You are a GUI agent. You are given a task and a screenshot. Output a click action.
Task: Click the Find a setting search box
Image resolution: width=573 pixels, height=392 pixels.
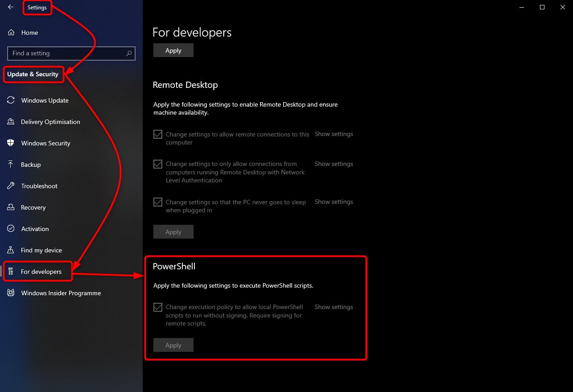(x=71, y=53)
